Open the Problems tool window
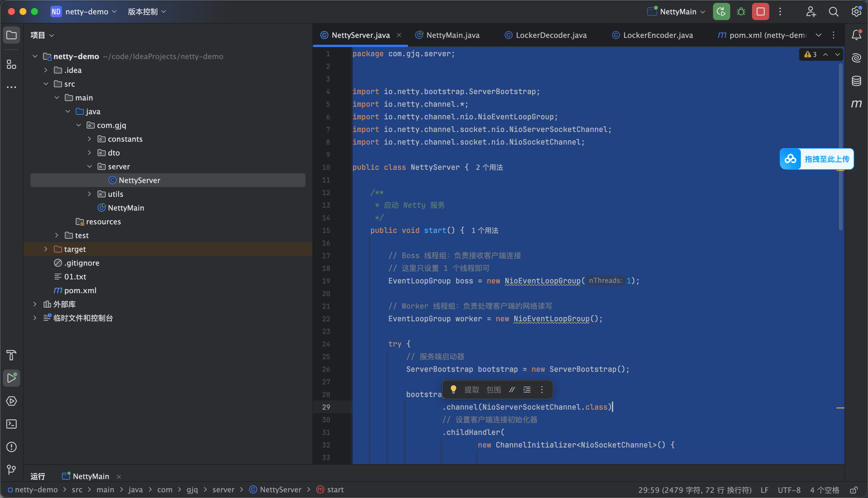Viewport: 868px width, 498px height. pyautogui.click(x=11, y=447)
